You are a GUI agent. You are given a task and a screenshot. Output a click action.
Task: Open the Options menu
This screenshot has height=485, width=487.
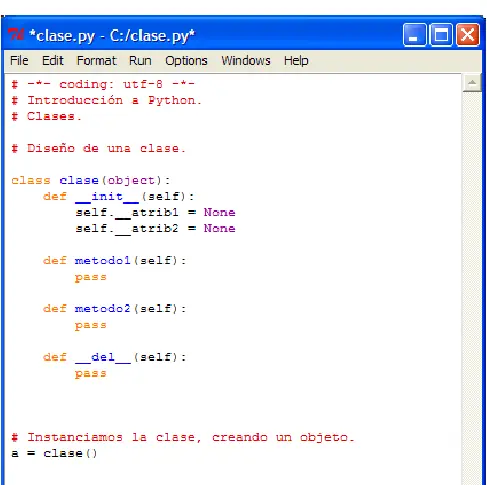click(x=186, y=61)
